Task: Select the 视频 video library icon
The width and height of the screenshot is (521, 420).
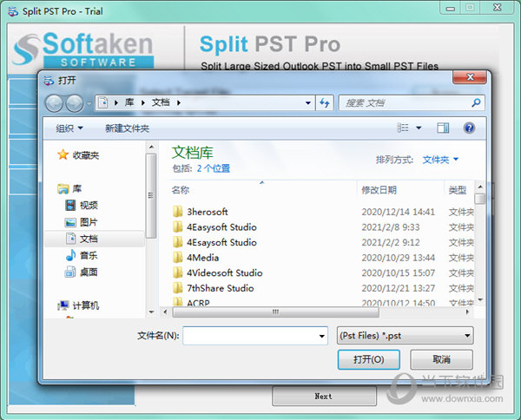Action: 70,205
